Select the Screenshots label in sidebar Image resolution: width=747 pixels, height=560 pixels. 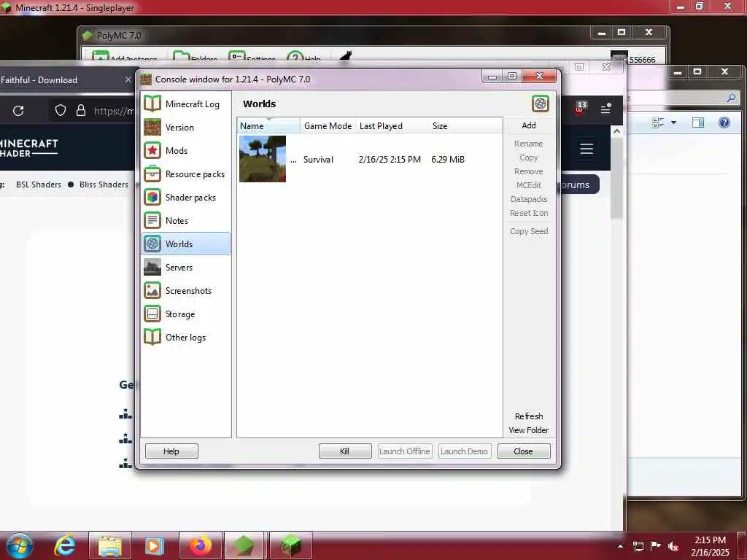pyautogui.click(x=189, y=291)
